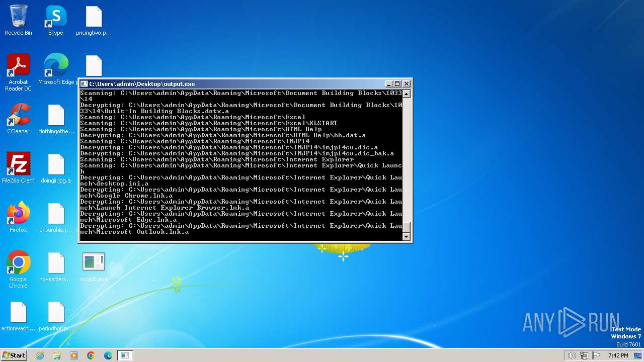Close the output.exe console window
This screenshot has height=362, width=644.
(407, 84)
